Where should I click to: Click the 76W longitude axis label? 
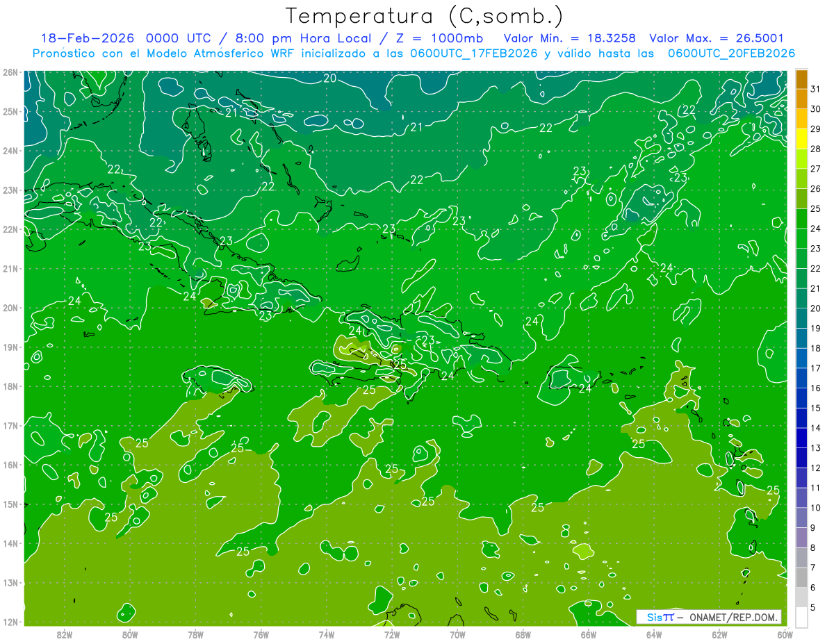(x=261, y=634)
